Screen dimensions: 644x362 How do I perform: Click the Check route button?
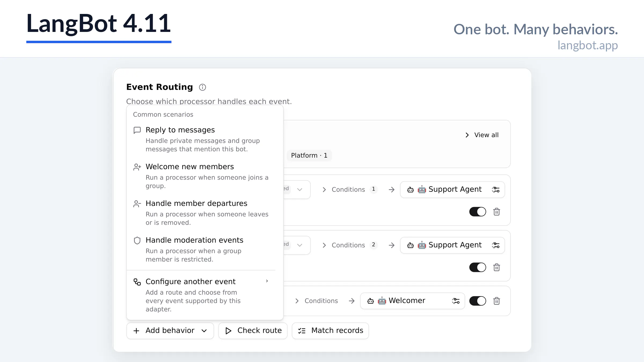(x=253, y=331)
